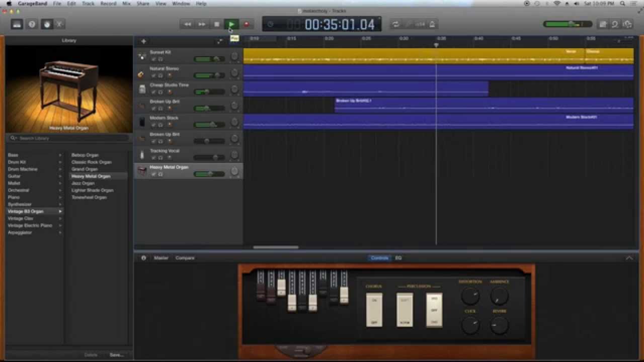Open the Loop Browser icon at top right
This screenshot has width=644, height=362.
(614, 24)
